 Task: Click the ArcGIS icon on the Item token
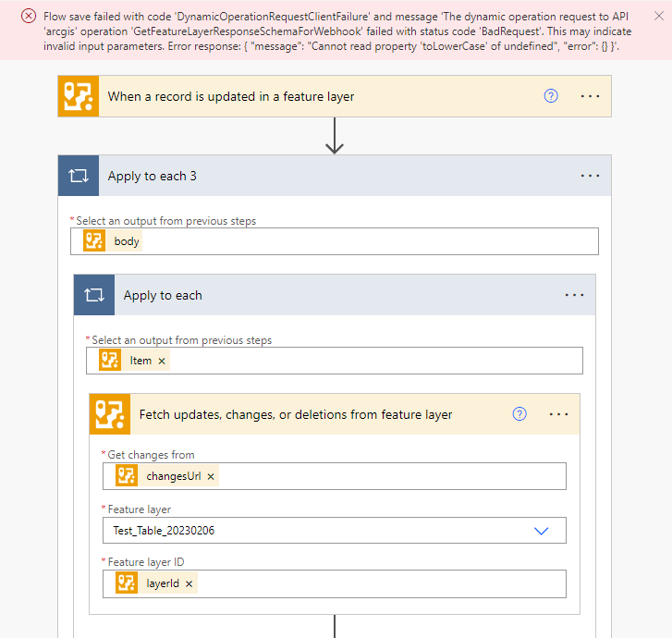pyautogui.click(x=110, y=360)
